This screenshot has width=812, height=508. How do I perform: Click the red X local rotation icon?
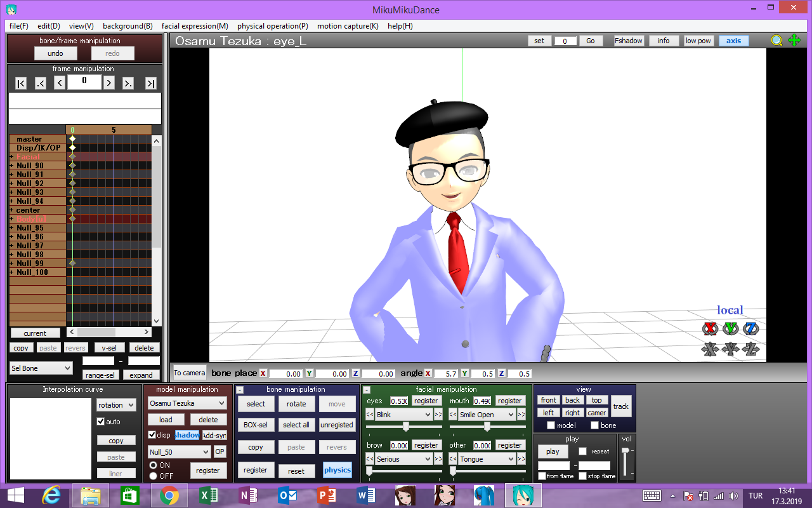pyautogui.click(x=710, y=328)
